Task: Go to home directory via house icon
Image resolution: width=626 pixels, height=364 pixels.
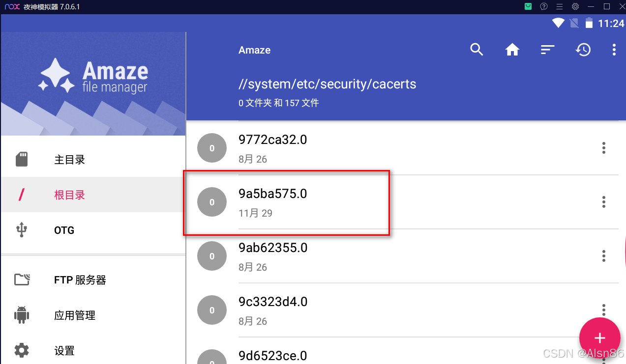Action: point(512,50)
